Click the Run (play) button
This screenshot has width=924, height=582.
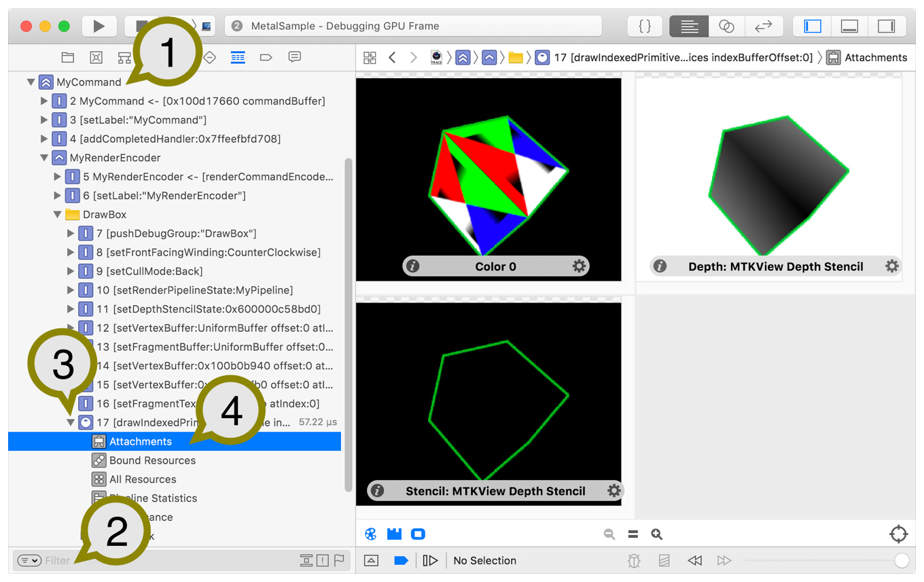pos(99,26)
